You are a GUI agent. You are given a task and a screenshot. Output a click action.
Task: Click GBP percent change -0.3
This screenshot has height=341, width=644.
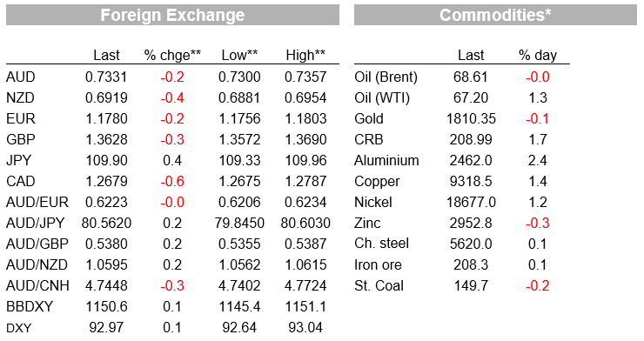[x=172, y=139]
